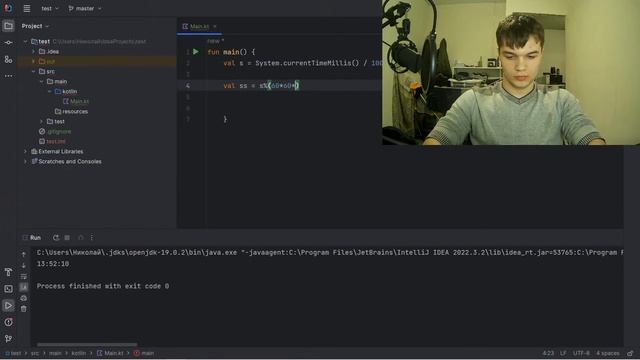
Task: Open the Git tool window
Action: click(x=8, y=338)
